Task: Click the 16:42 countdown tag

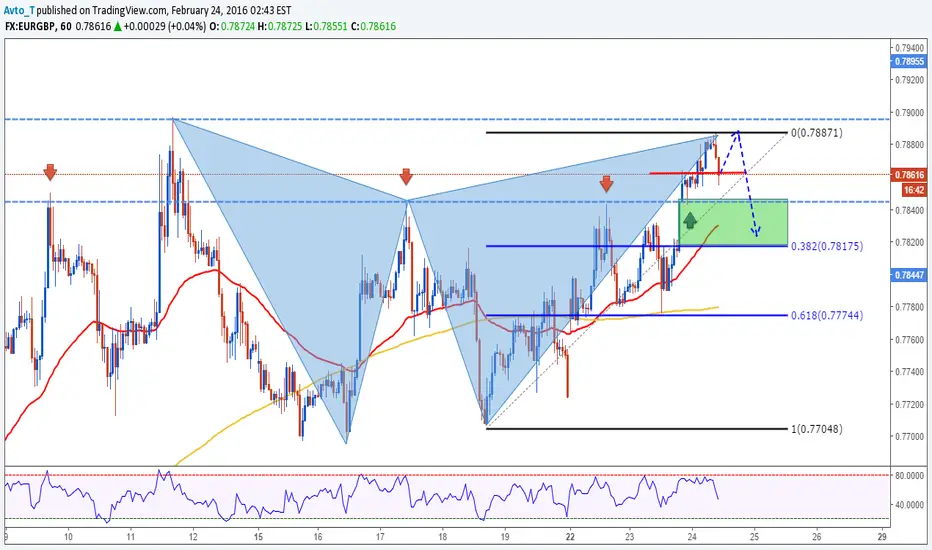Action: point(915,190)
